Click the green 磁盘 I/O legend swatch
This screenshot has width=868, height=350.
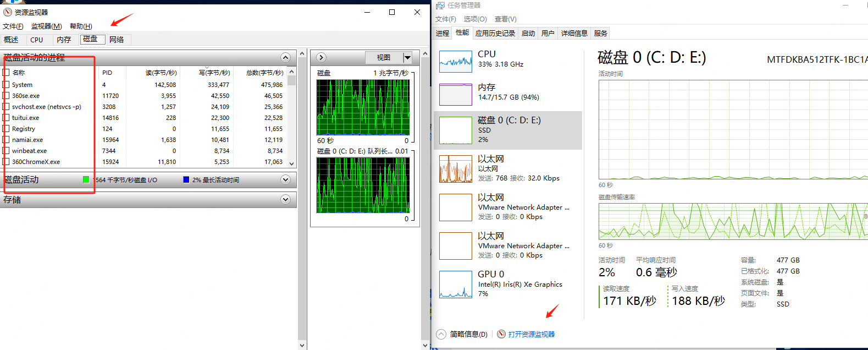pos(86,179)
